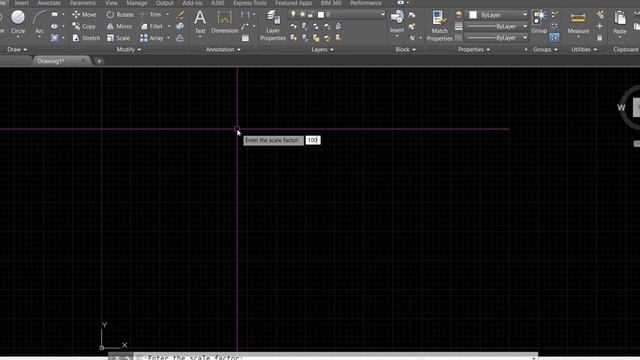Viewport: 640px width, 360px height.
Task: Expand the Layers panel
Action: (322, 49)
